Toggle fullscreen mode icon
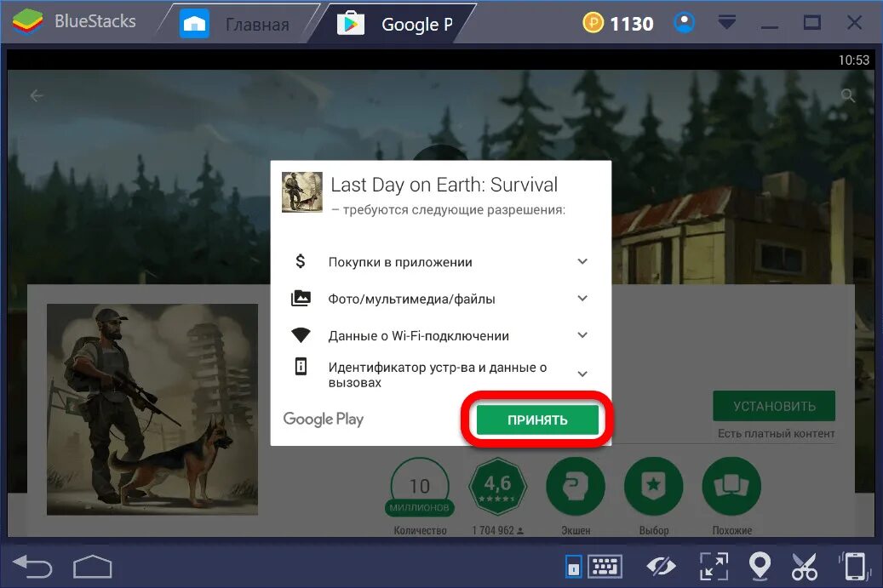The image size is (883, 588). coord(714,566)
